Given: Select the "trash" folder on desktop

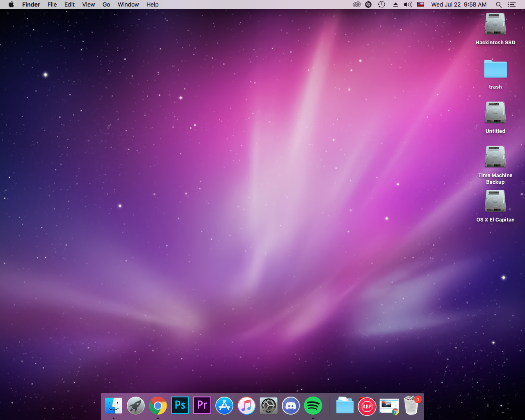Looking at the screenshot, I should pos(495,69).
